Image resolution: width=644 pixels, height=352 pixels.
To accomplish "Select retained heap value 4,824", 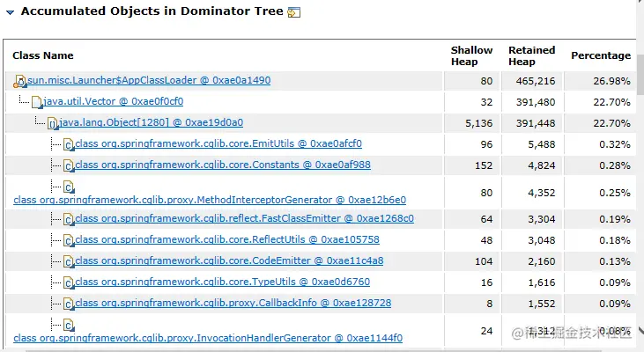I will click(x=541, y=165).
